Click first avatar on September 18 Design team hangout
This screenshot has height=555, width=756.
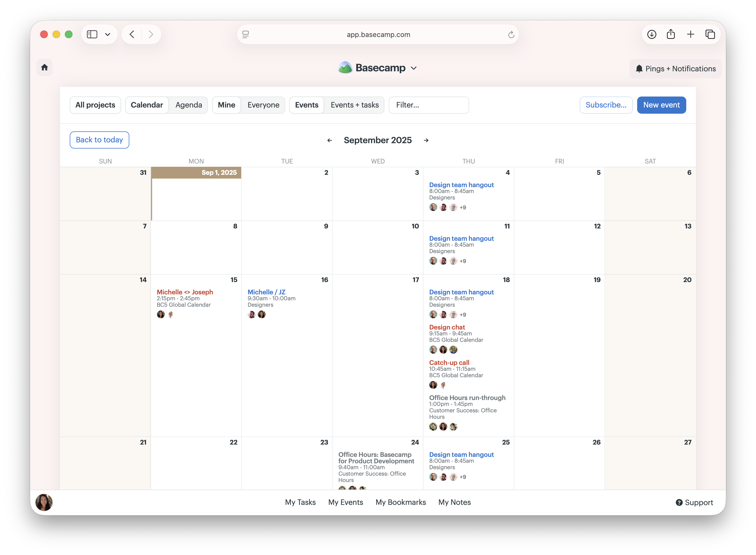(433, 315)
